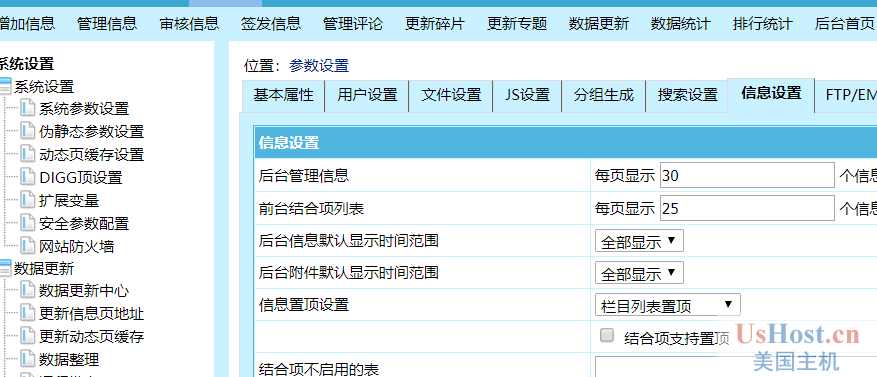Collapse the 数据更新 tree node

pos(5,268)
